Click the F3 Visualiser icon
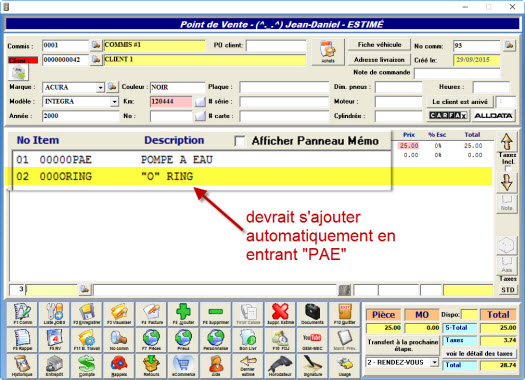Image resolution: width=525 pixels, height=380 pixels. 119,314
